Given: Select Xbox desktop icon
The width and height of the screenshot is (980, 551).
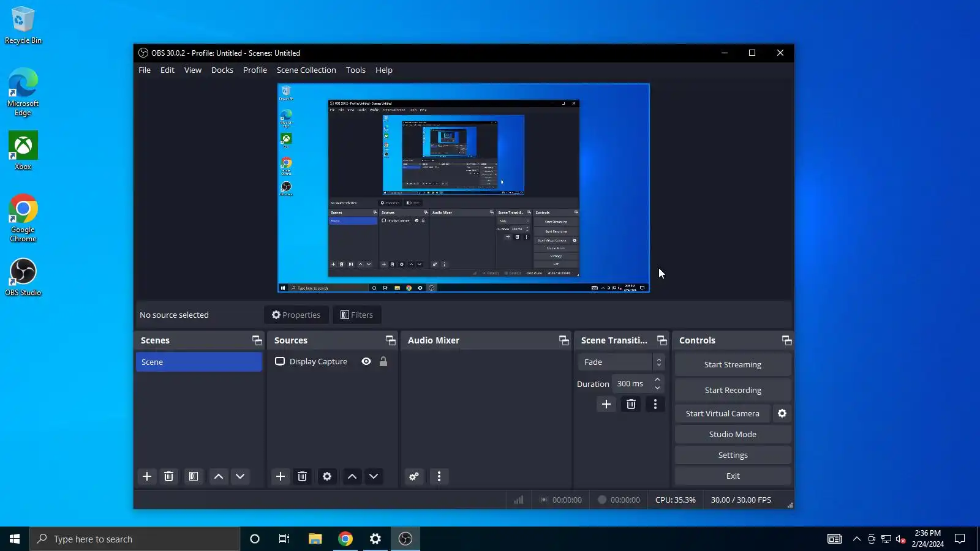Looking at the screenshot, I should pos(23,151).
